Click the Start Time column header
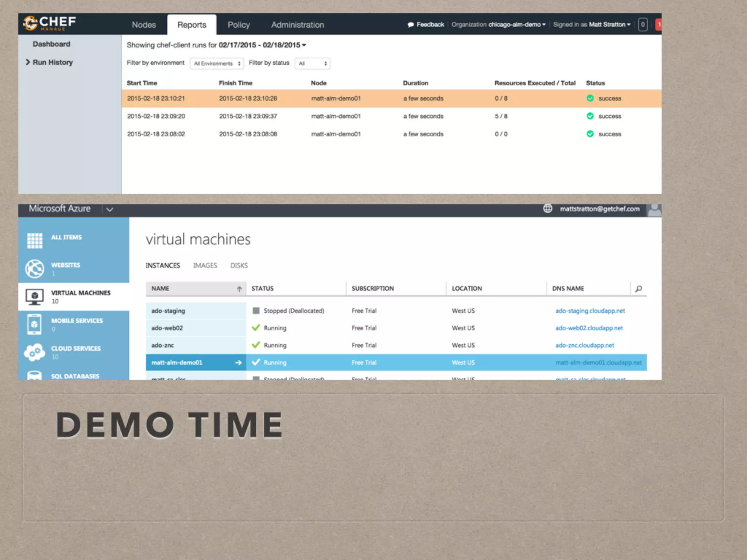Image resolution: width=747 pixels, height=560 pixels. (142, 83)
